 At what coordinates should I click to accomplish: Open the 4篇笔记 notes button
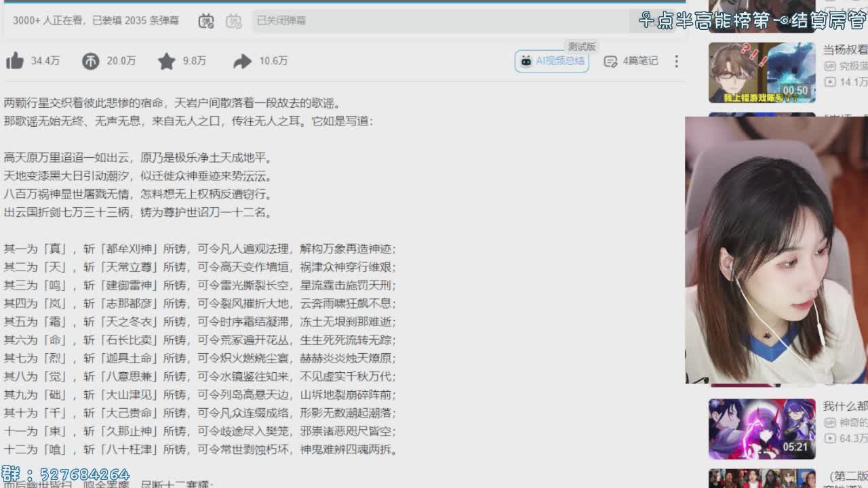click(631, 61)
